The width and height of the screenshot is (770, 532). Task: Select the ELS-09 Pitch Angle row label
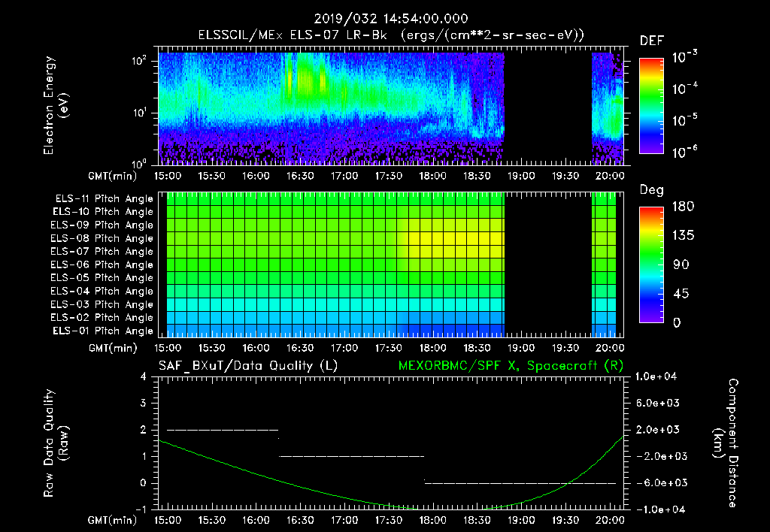102,225
